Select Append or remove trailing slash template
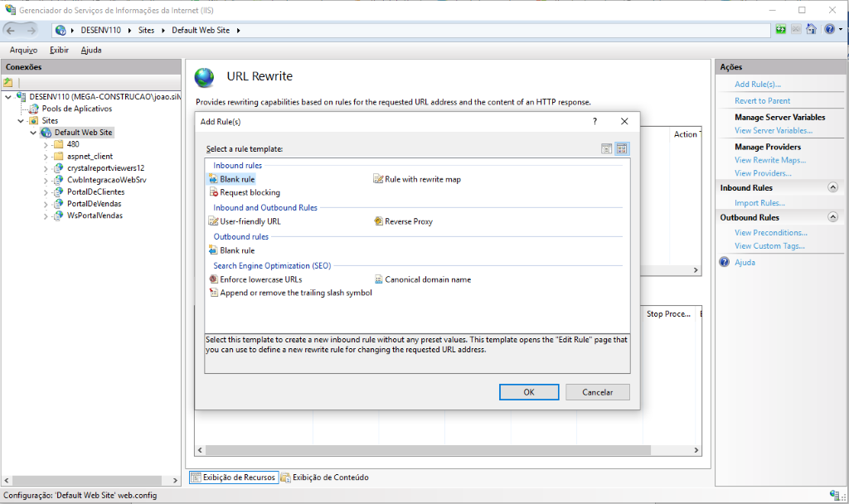 pyautogui.click(x=295, y=293)
